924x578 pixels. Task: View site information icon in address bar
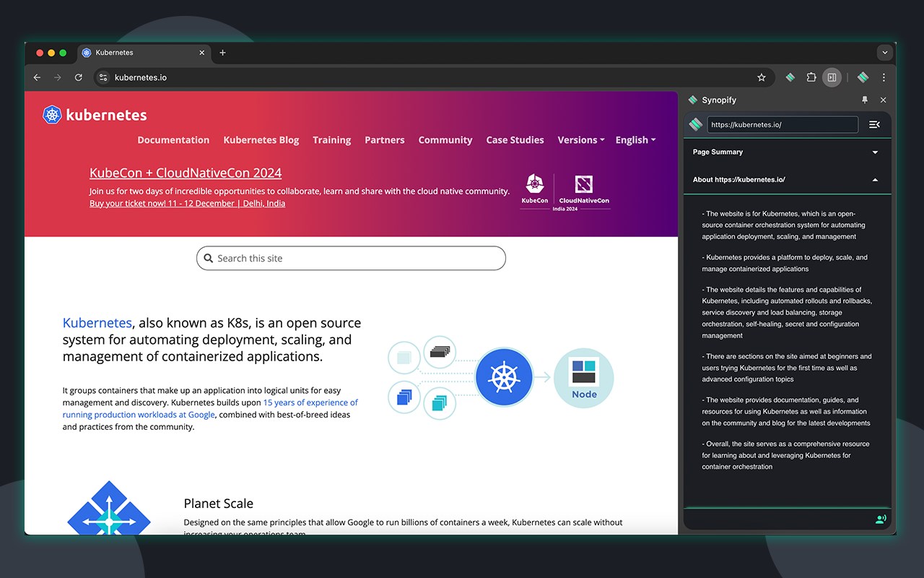103,77
